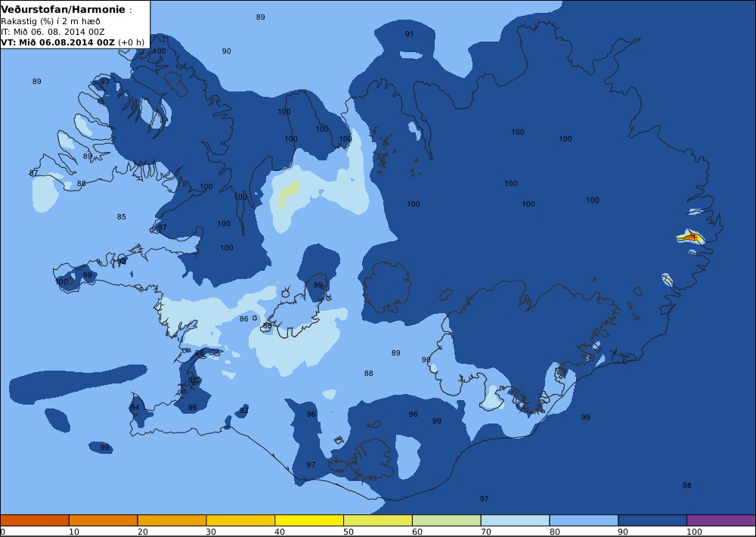Click the legend tick label '80'
Image resolution: width=756 pixels, height=537 pixels.
coord(555,532)
